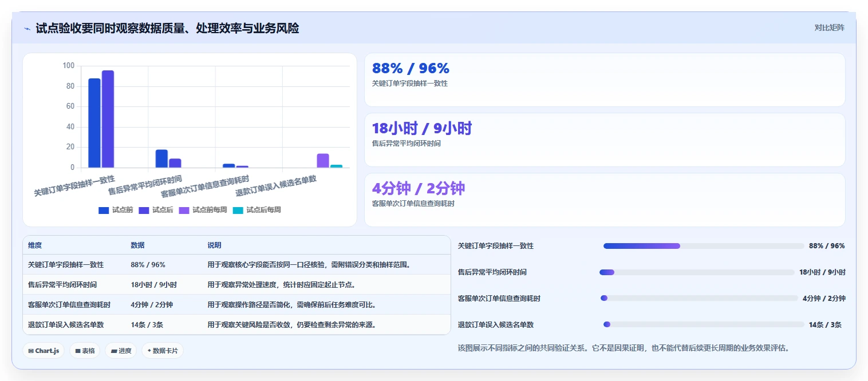Click the cyan 试点后每周 bar in the chart
868x381 pixels.
click(x=337, y=166)
